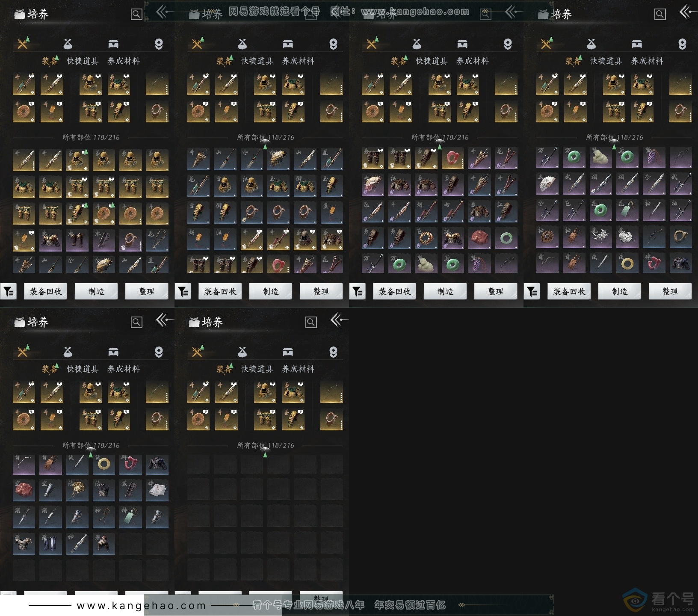This screenshot has width=698, height=616.
Task: Select gold-slot pink coral ring in third top panel
Action: click(x=453, y=158)
